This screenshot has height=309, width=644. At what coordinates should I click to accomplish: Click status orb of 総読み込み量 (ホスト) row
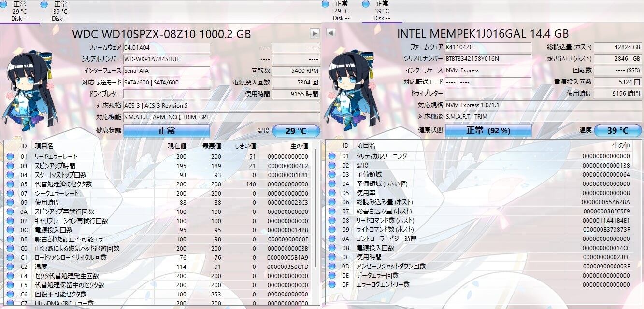point(331,202)
